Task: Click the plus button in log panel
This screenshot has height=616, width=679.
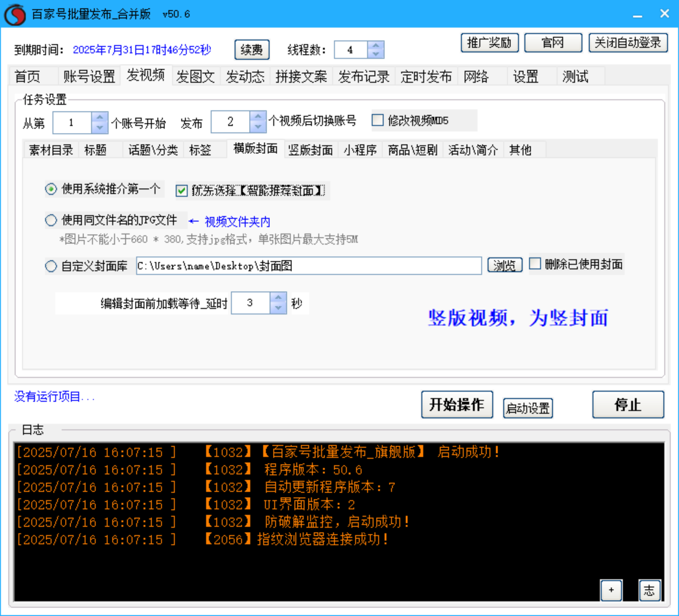Action: [x=612, y=590]
